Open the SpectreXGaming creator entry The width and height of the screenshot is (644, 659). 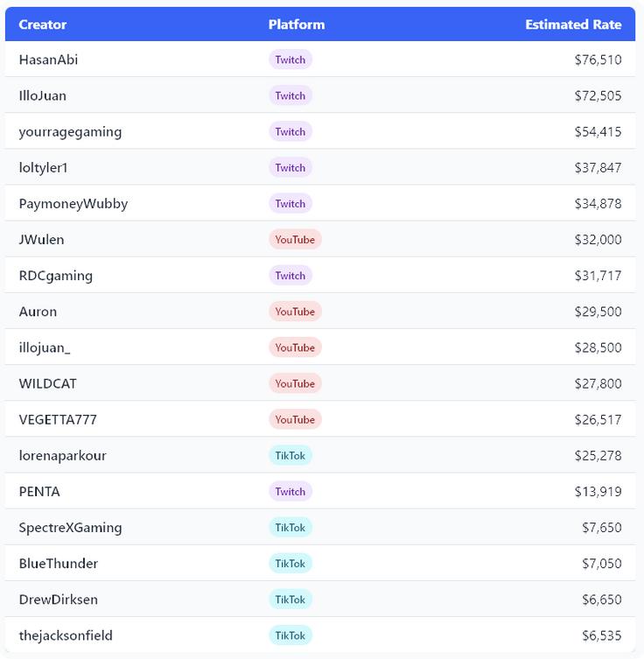pos(70,528)
